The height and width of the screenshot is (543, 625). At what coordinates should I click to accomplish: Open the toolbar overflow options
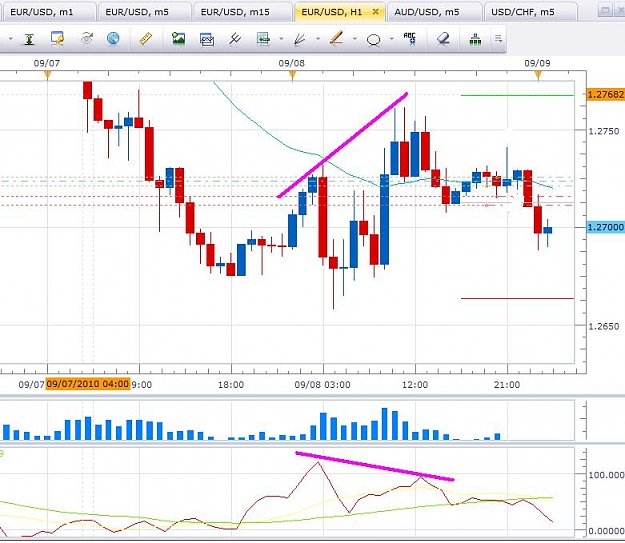(x=499, y=39)
